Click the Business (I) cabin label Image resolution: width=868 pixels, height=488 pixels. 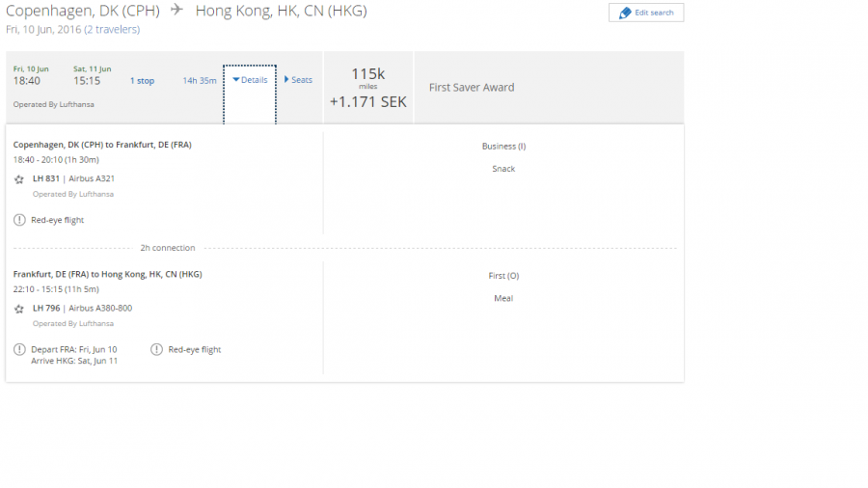(x=503, y=147)
